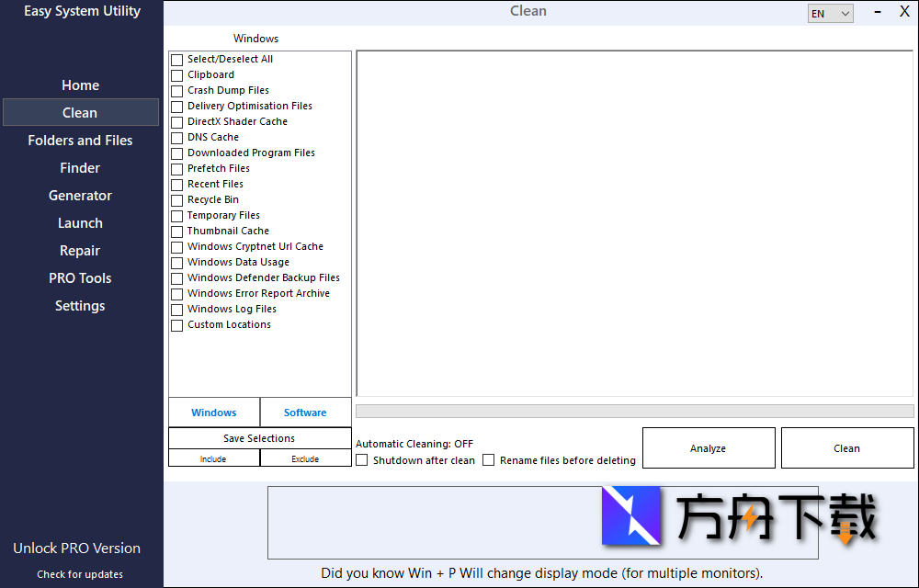
Task: Click the Analyze button
Action: [x=708, y=447]
